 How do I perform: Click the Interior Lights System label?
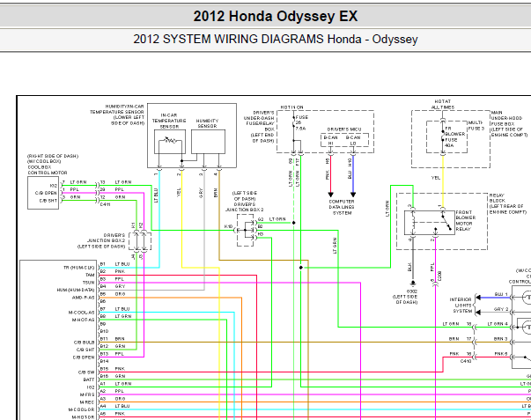point(461,306)
